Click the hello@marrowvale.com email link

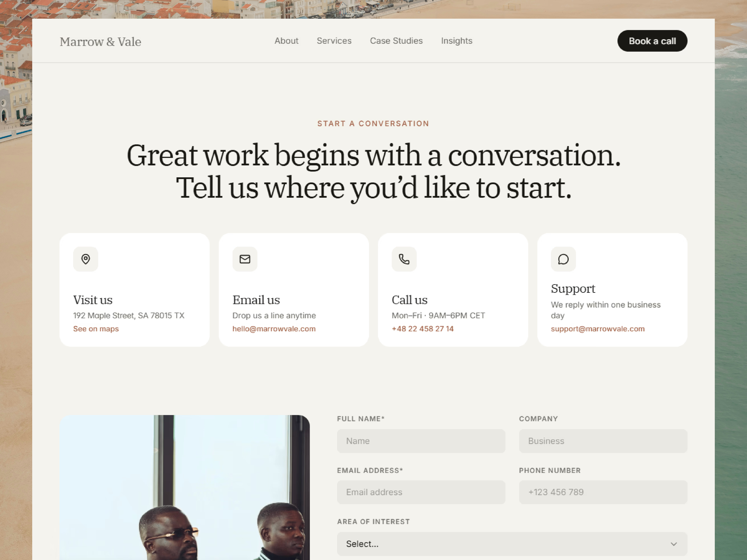(274, 329)
